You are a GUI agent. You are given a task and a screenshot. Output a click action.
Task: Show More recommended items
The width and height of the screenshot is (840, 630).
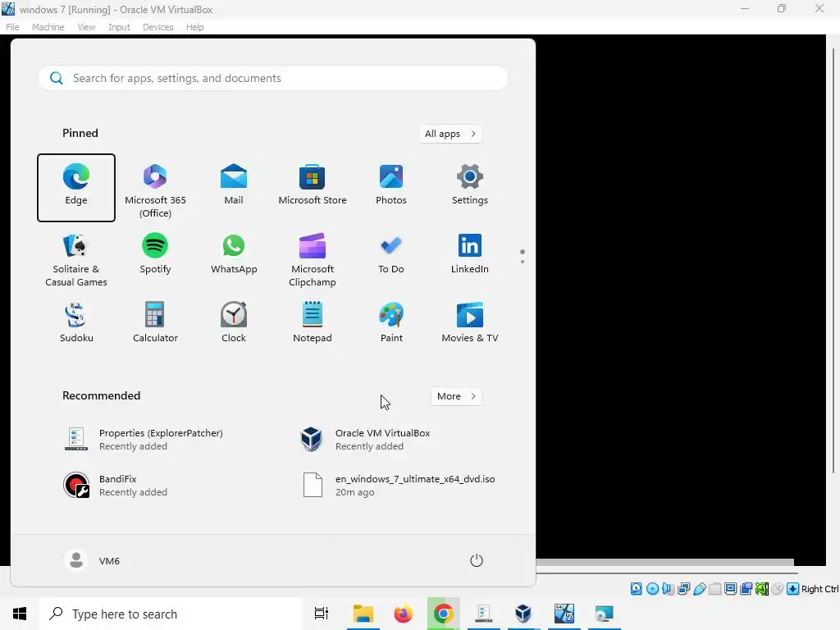point(456,396)
